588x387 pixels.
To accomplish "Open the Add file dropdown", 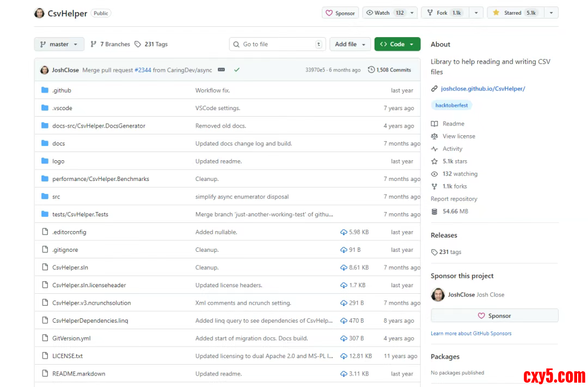I will [350, 44].
